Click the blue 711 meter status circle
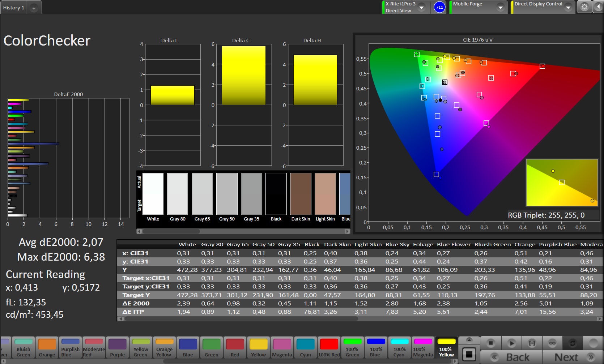Image resolution: width=604 pixels, height=364 pixels. point(439,7)
